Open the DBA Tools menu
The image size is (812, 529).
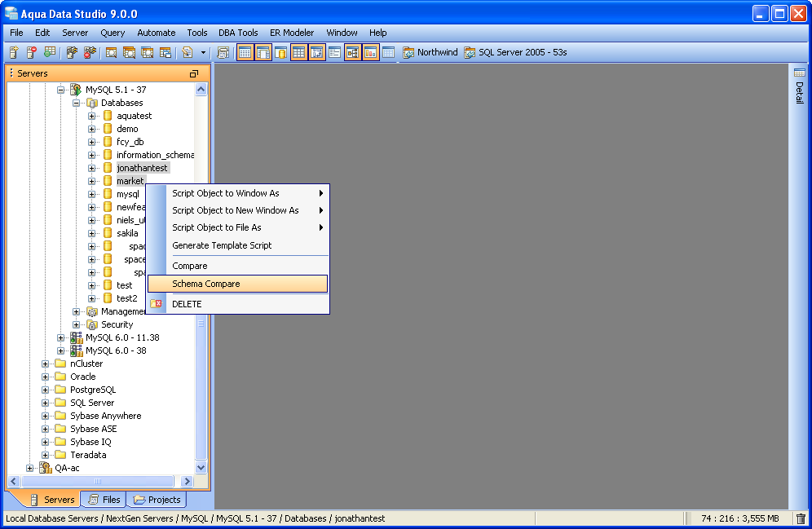pos(238,33)
